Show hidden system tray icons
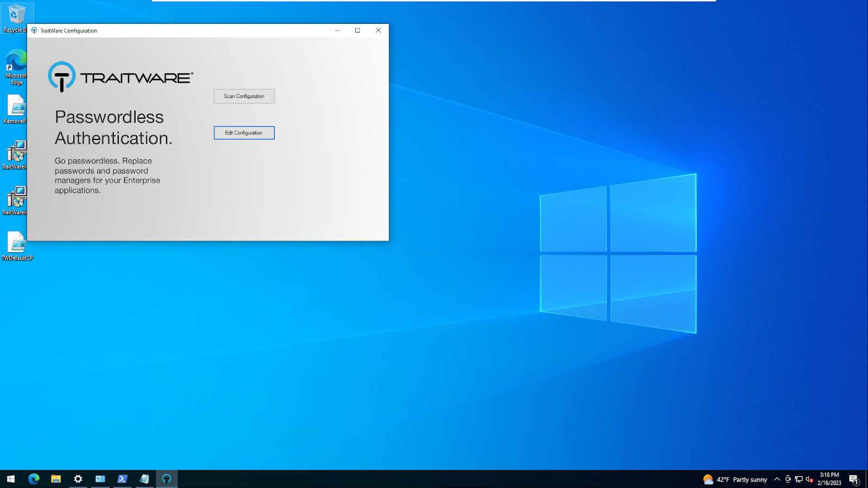868x488 pixels. pos(777,479)
